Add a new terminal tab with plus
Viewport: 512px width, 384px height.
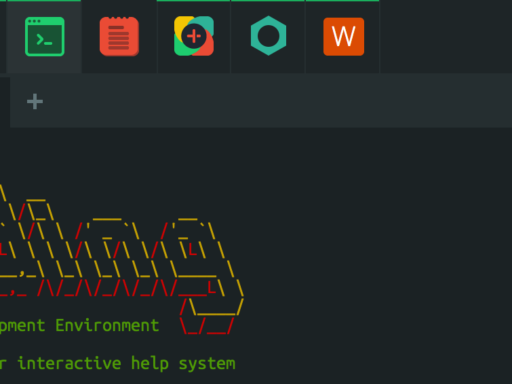click(35, 102)
